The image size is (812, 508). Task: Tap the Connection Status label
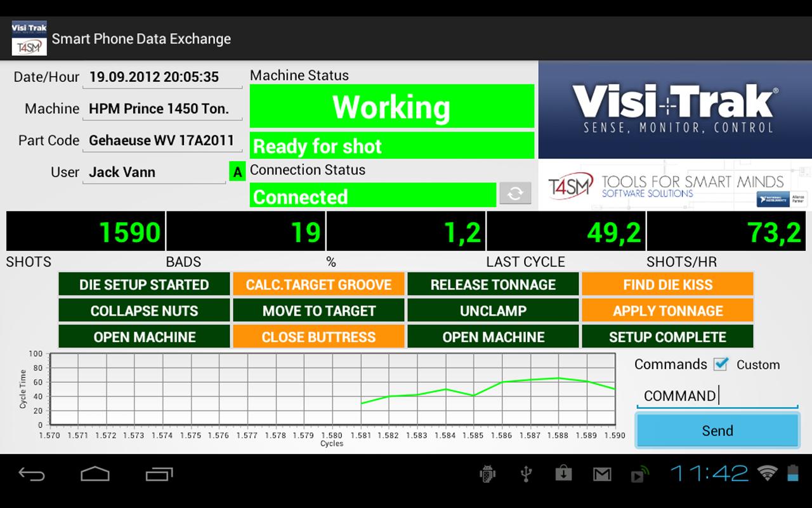point(308,170)
